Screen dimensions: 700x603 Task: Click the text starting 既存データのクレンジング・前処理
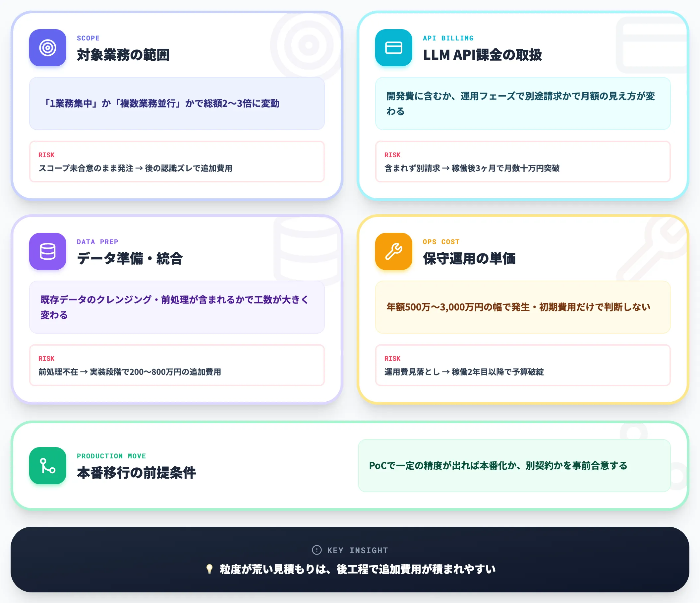[175, 307]
